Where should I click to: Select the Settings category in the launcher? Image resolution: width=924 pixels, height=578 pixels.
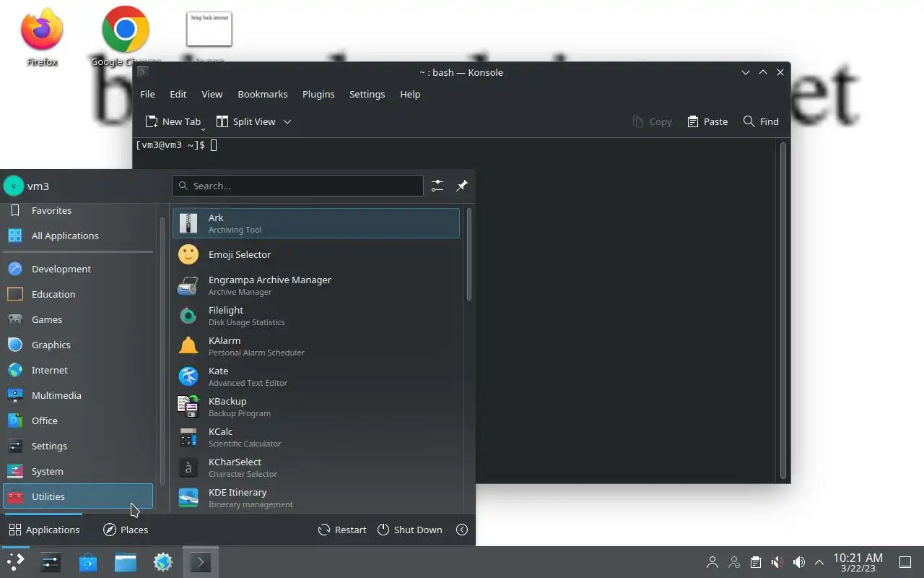coord(78,446)
